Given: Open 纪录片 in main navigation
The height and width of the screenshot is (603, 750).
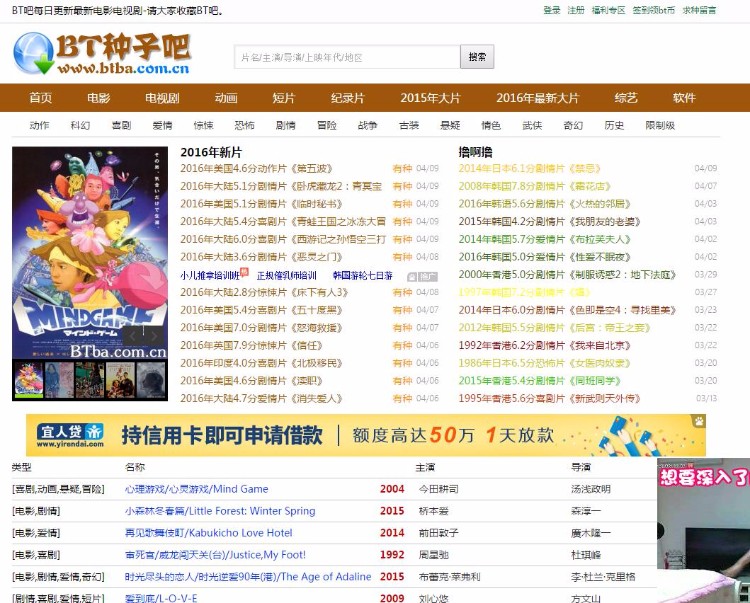Looking at the screenshot, I should click(348, 98).
